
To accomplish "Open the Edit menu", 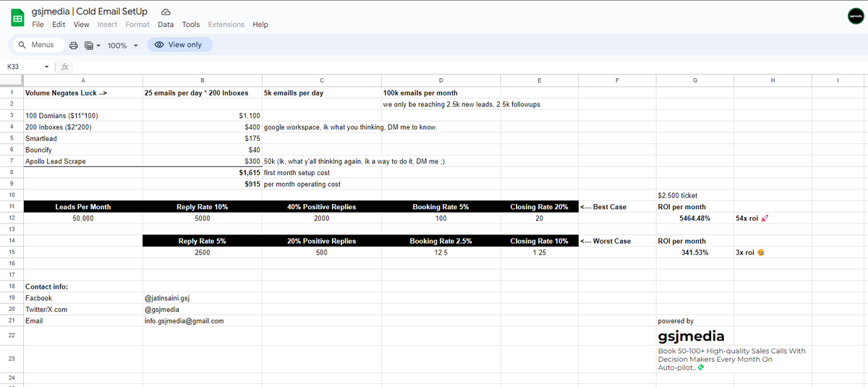I will click(59, 25).
